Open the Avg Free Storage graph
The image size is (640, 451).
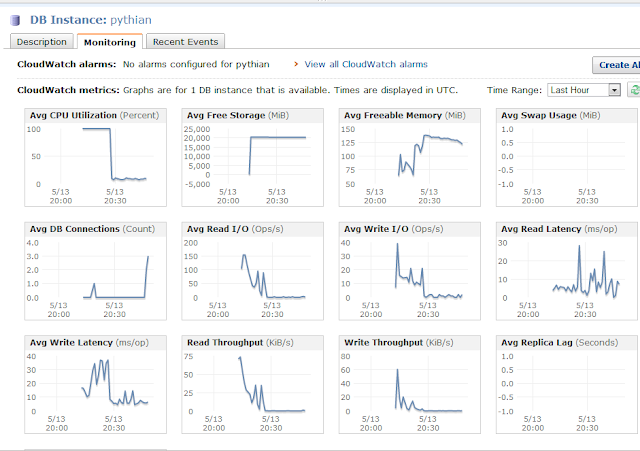[250, 155]
